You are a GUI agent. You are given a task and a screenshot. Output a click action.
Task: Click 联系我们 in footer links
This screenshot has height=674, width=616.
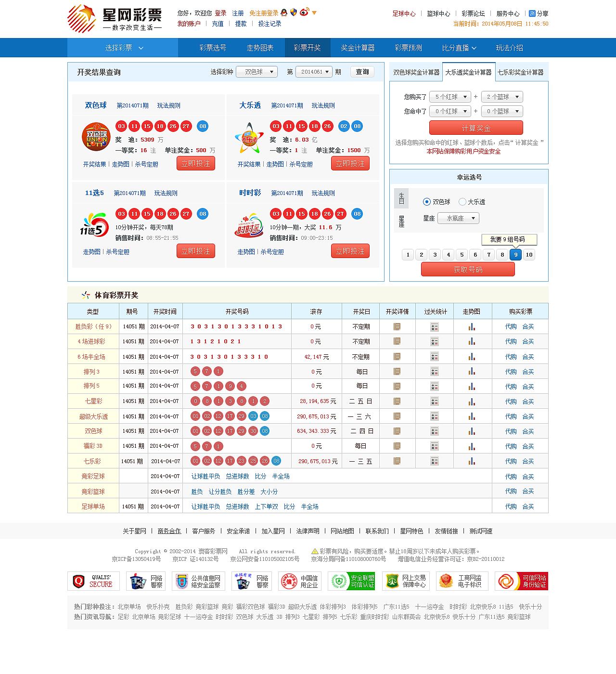[377, 531]
